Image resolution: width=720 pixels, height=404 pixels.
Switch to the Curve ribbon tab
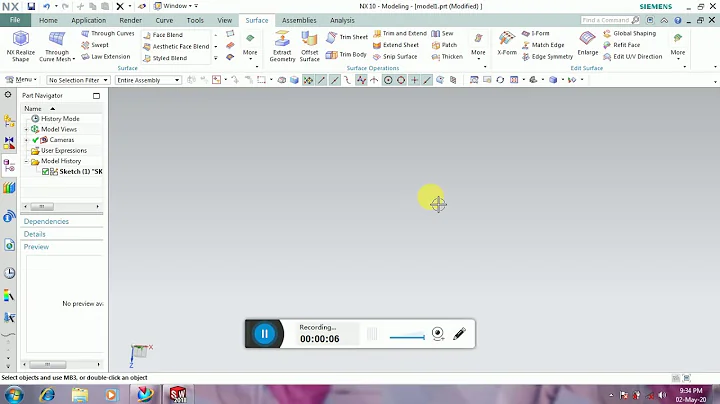tap(164, 20)
